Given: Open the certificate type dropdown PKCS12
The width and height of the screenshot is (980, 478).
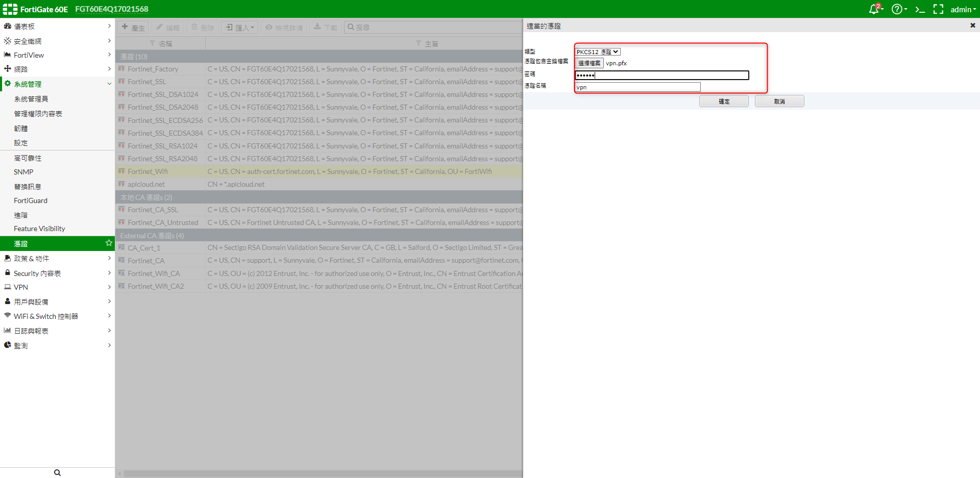Looking at the screenshot, I should tap(597, 52).
